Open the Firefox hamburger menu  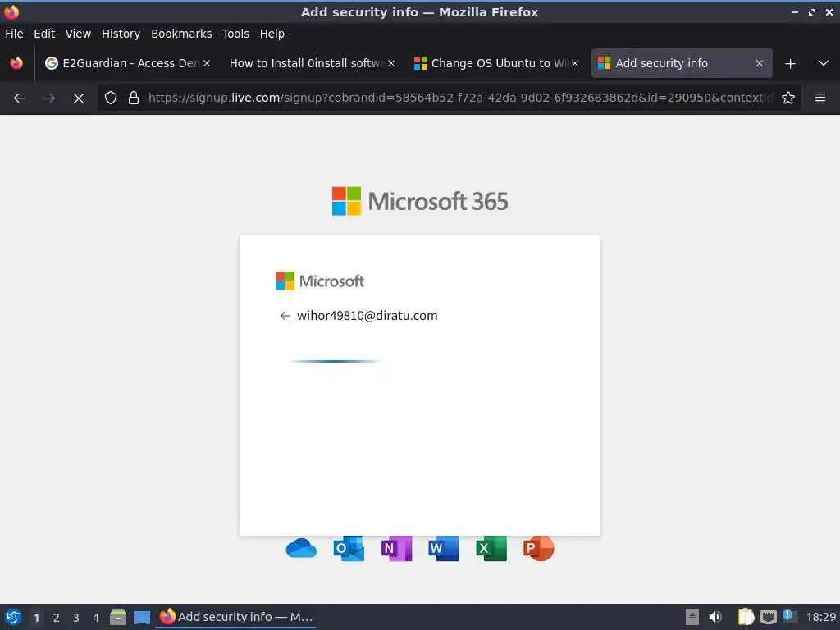click(x=820, y=98)
